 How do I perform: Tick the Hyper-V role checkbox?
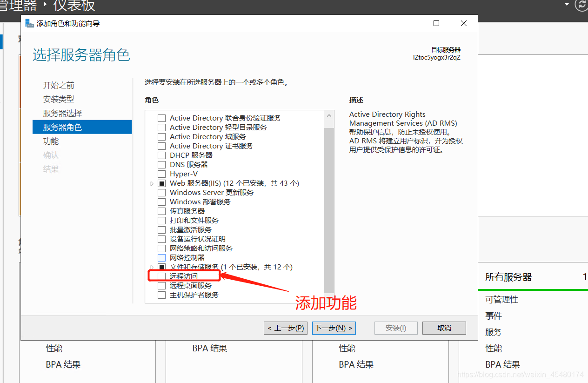[161, 174]
